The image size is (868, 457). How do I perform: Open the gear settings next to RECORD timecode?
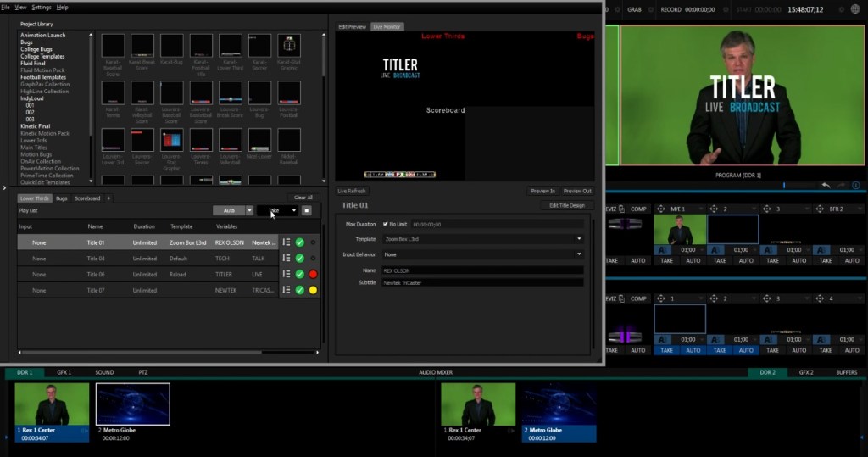(x=726, y=9)
